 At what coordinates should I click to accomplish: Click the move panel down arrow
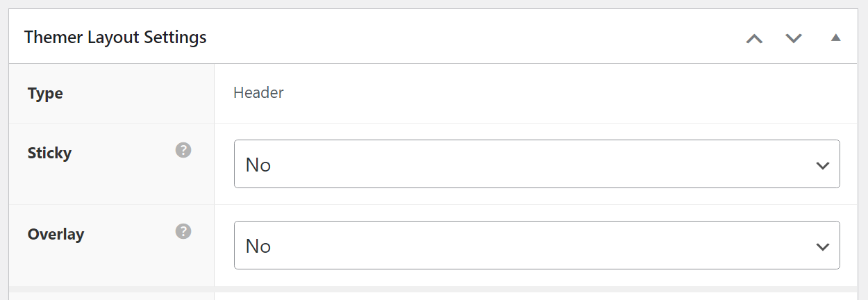coord(794,38)
